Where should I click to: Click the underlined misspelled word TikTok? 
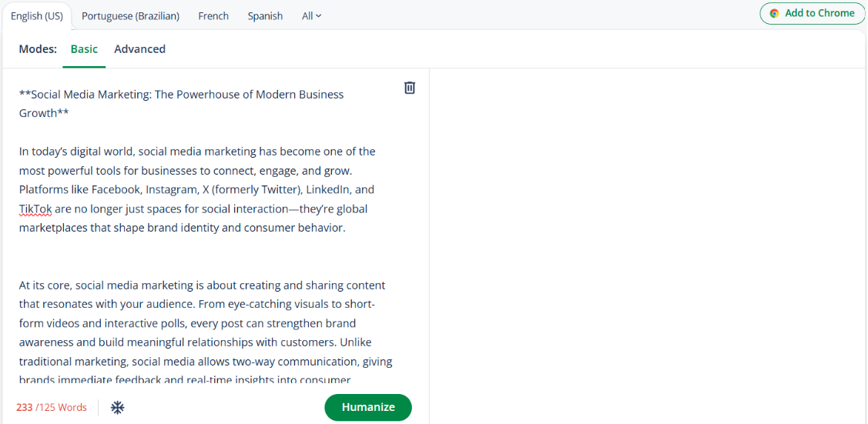[x=35, y=209]
